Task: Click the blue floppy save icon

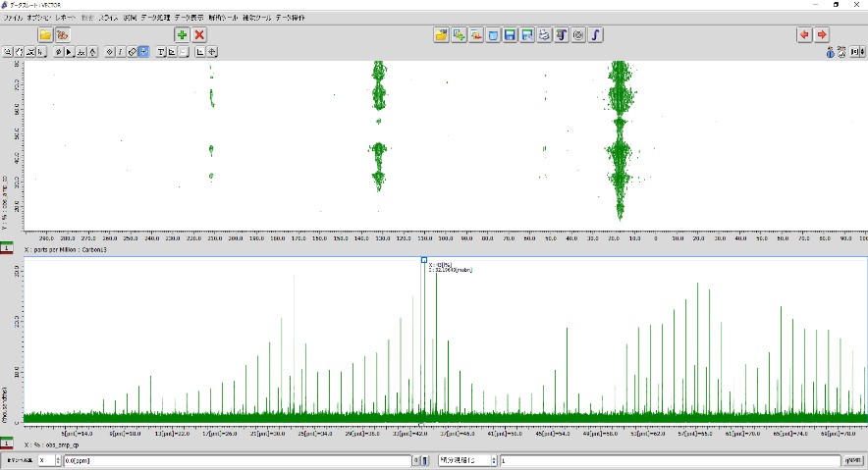Action: [x=510, y=35]
